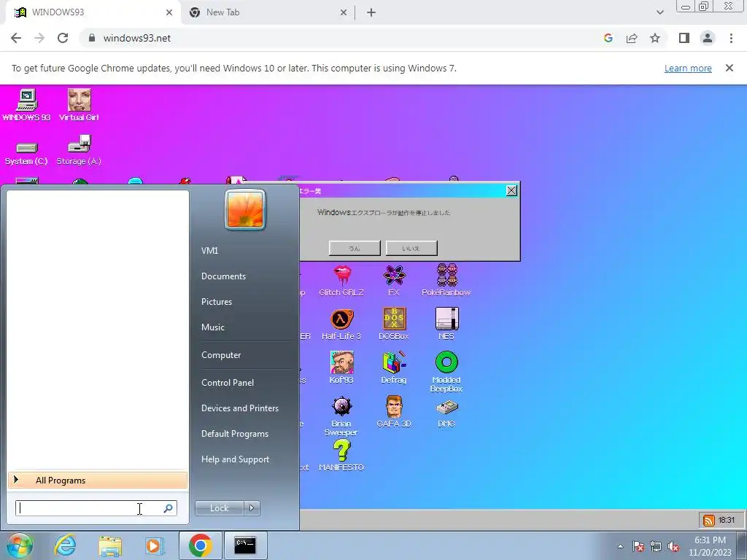Open Chrome's tab search chevron
This screenshot has width=747, height=560.
click(659, 12)
